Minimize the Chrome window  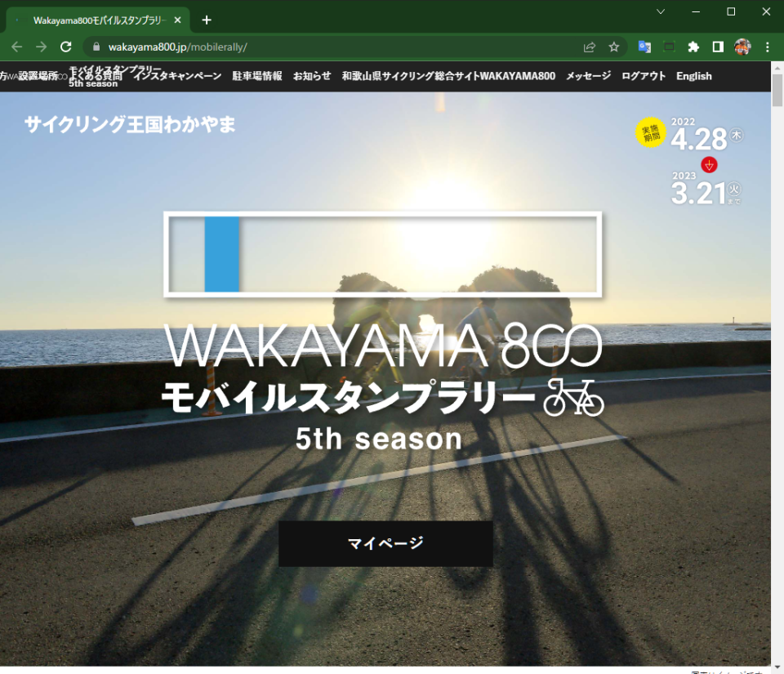696,11
